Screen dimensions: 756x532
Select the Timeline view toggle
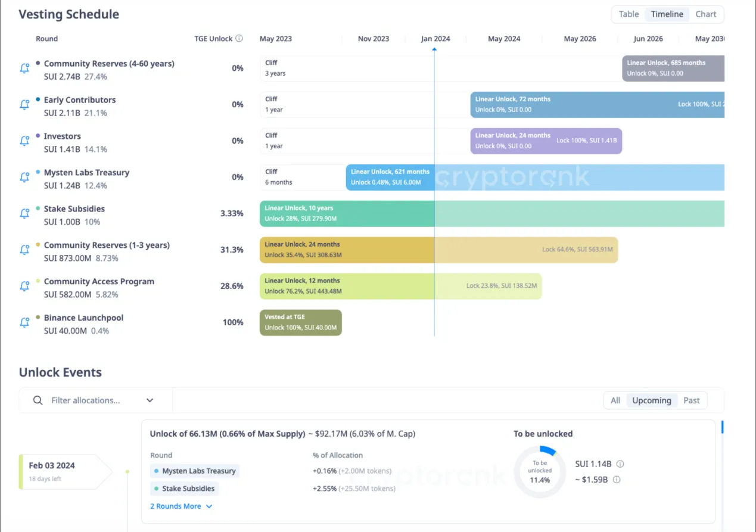click(667, 14)
